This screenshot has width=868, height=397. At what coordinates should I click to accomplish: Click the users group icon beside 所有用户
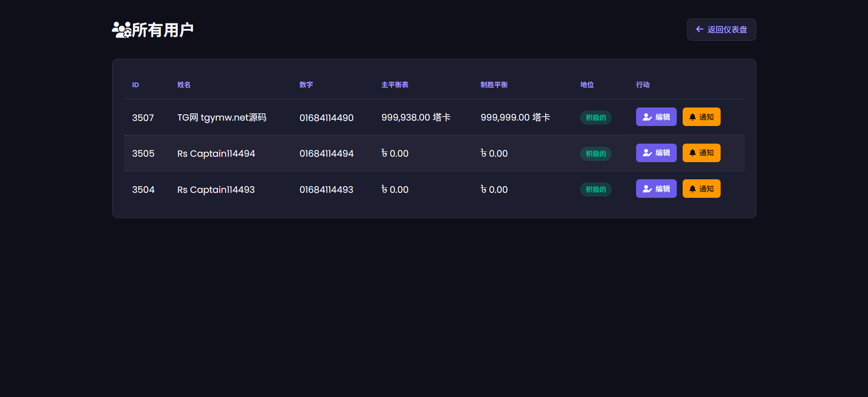point(121,30)
